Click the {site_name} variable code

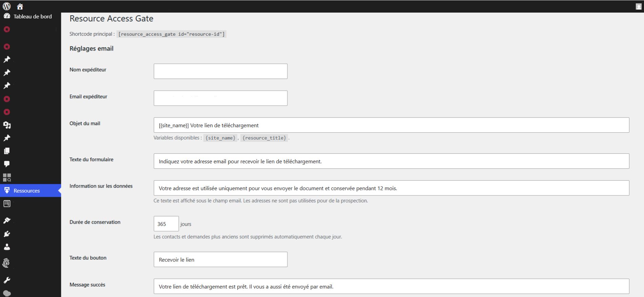point(220,138)
